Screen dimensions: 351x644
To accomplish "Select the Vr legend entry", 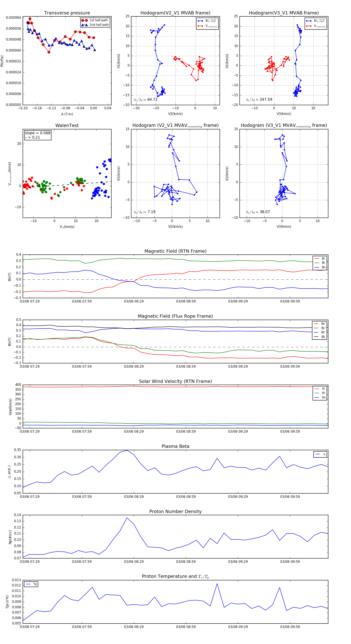I will [x=320, y=389].
